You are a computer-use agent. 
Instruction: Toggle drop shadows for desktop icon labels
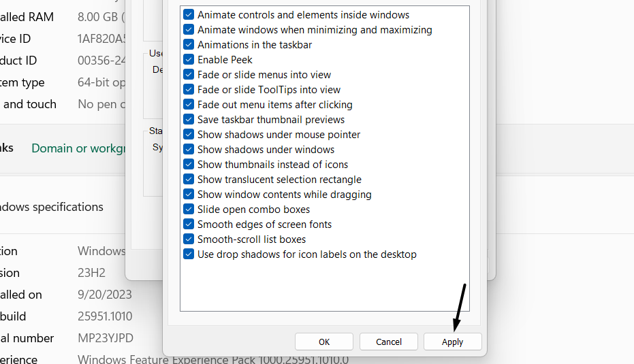click(x=189, y=254)
